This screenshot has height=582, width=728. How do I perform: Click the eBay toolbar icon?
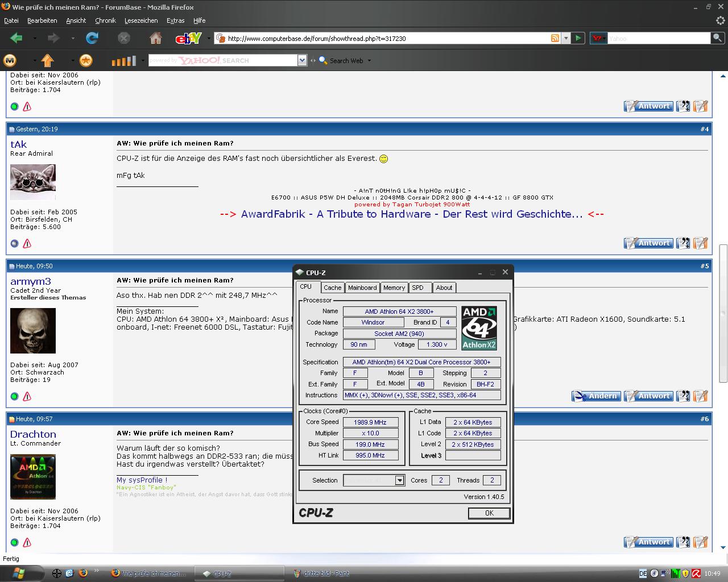coord(189,38)
